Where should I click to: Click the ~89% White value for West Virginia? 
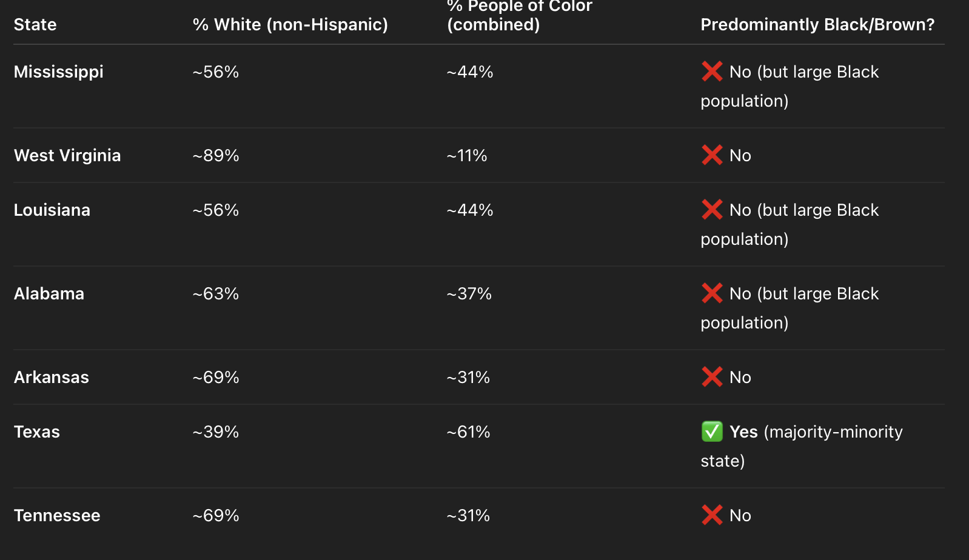point(216,155)
